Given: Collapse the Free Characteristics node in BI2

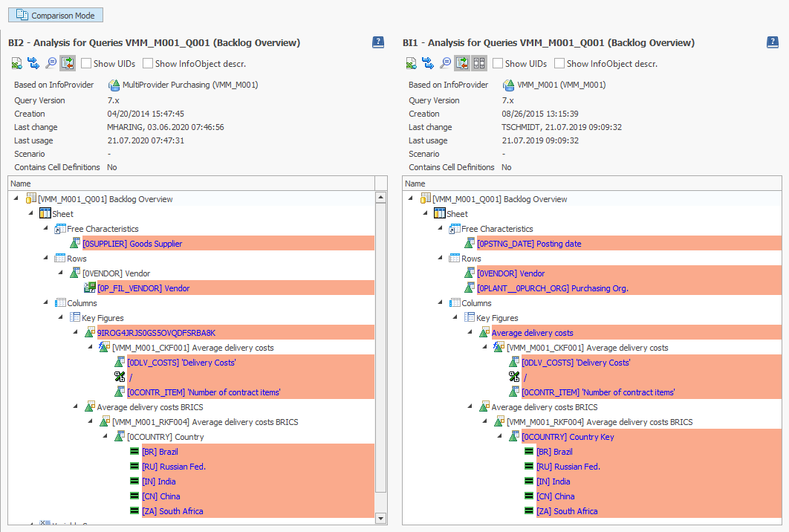Looking at the screenshot, I should pos(45,228).
